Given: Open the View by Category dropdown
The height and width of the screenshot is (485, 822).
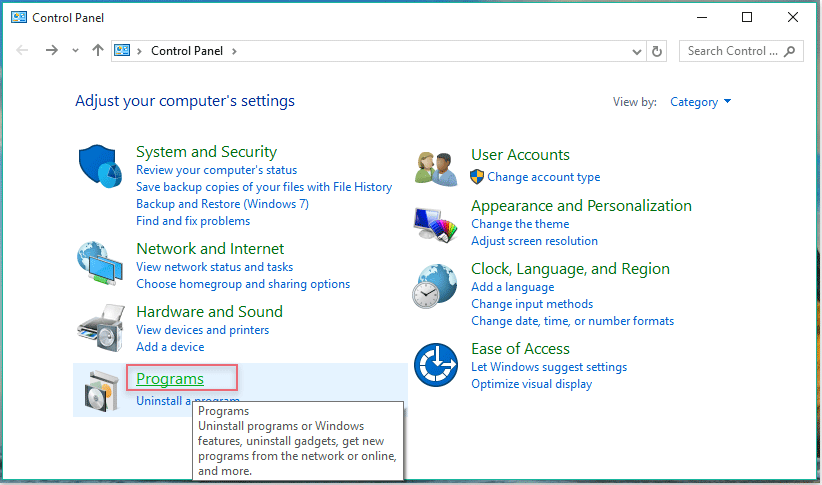Looking at the screenshot, I should click(x=701, y=102).
